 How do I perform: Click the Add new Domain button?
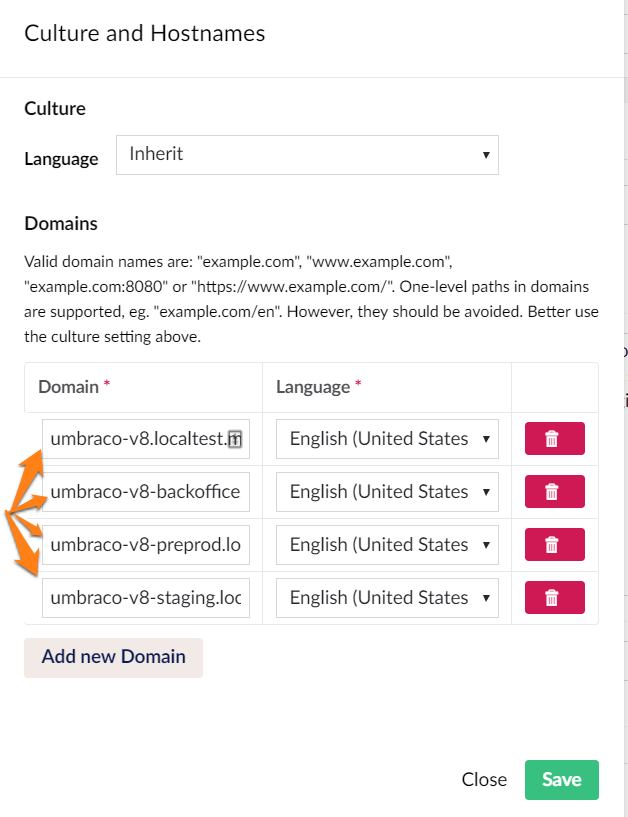click(x=113, y=657)
